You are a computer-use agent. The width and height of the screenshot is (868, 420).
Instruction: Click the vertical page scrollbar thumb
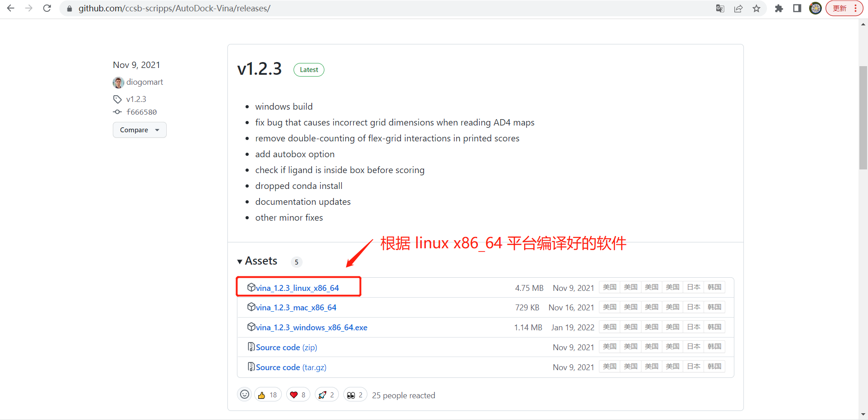(863, 118)
